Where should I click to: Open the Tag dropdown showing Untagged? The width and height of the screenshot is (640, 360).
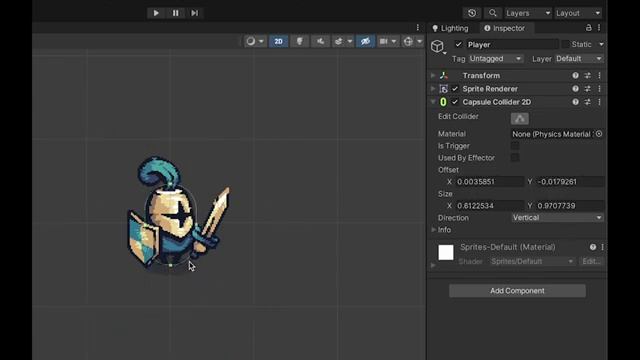496,59
